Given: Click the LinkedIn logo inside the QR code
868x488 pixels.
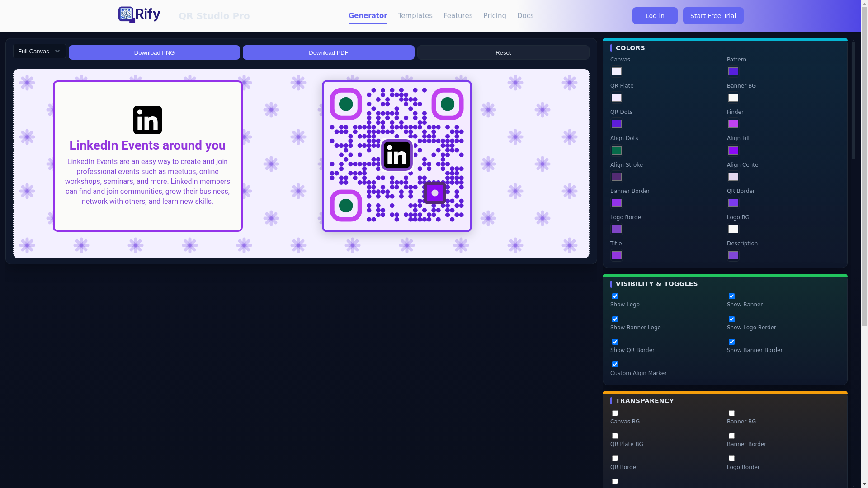Looking at the screenshot, I should click(396, 155).
